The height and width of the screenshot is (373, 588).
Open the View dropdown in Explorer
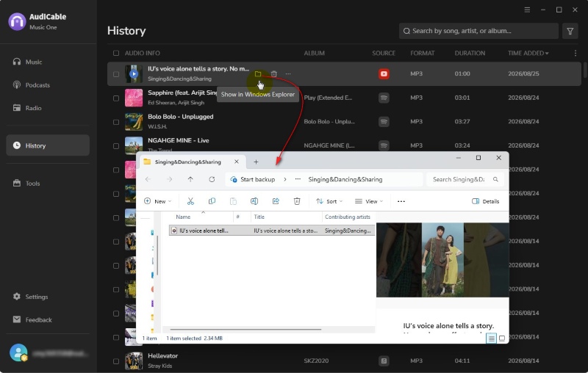pos(369,201)
